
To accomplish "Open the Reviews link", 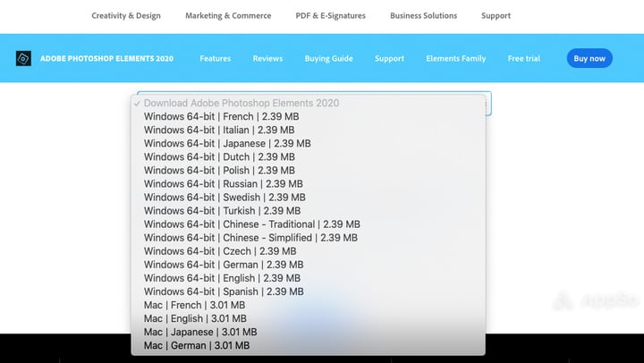I will (x=267, y=58).
